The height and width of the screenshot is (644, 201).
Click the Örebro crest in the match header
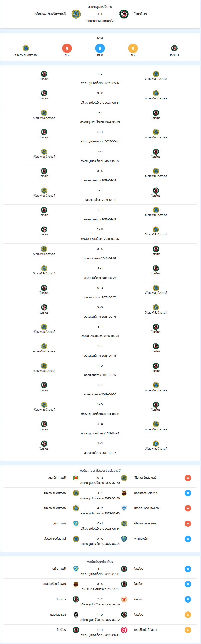(124, 14)
